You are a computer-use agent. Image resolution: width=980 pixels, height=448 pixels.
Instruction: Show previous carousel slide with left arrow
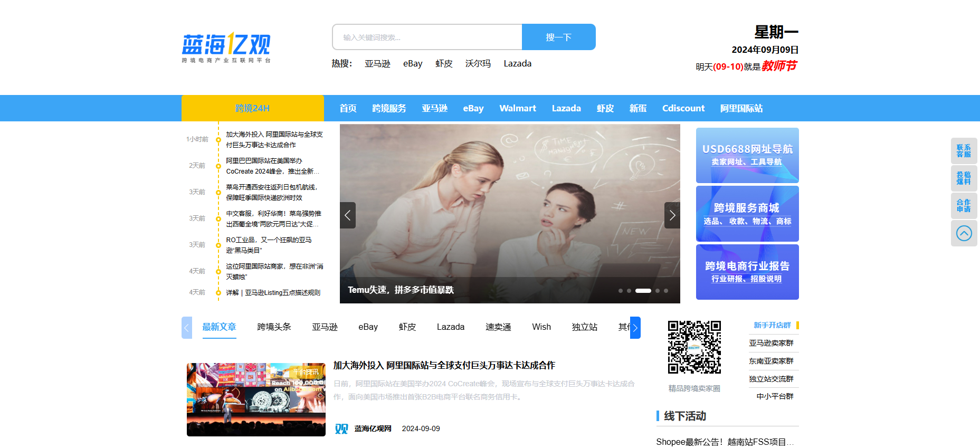coord(348,215)
